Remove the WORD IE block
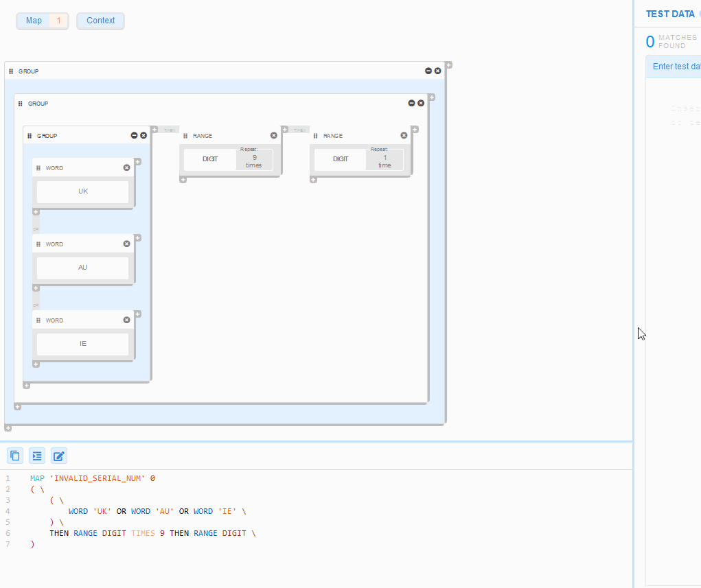 coord(126,320)
